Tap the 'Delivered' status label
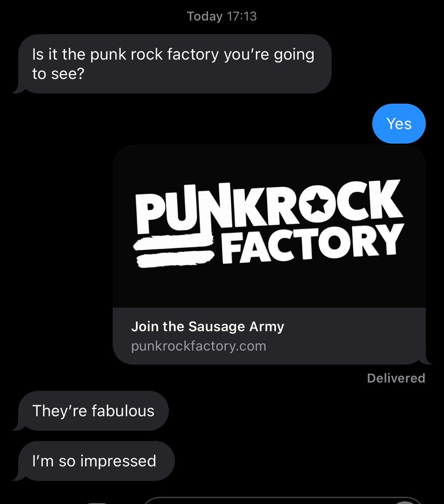 point(396,378)
